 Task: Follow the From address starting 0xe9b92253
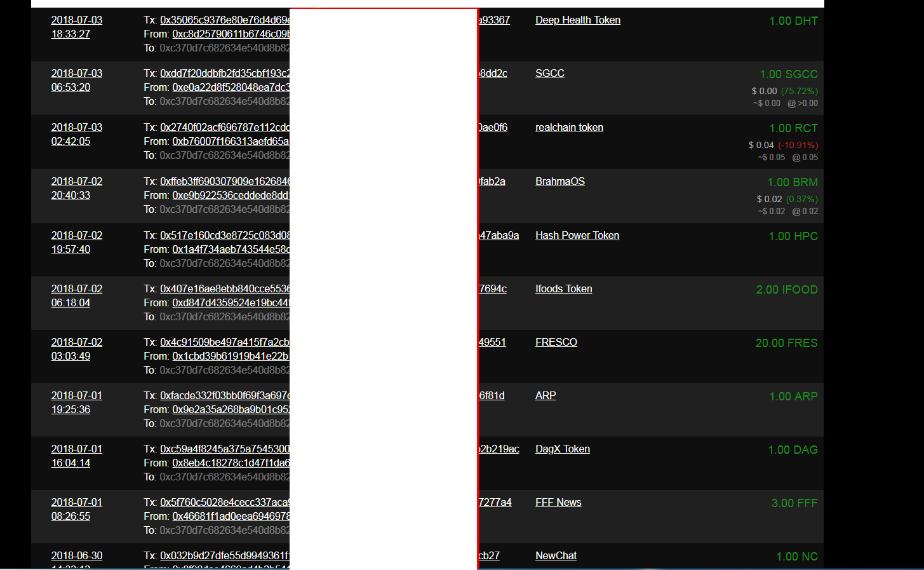coord(231,196)
